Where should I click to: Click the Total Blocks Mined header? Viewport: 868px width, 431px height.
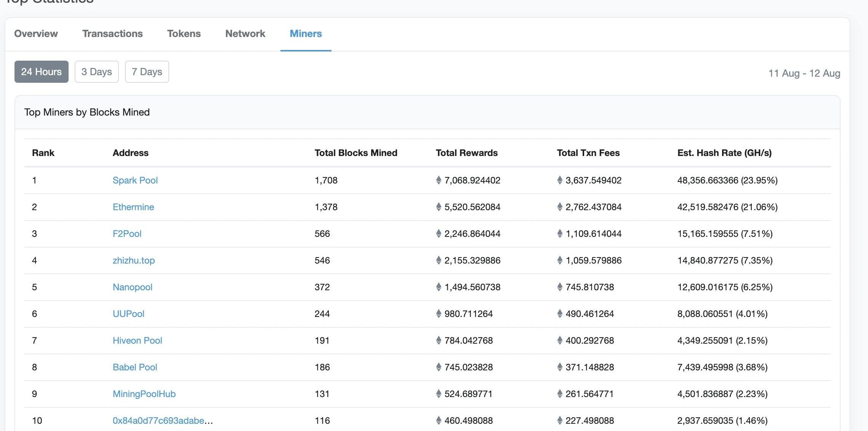coord(356,153)
